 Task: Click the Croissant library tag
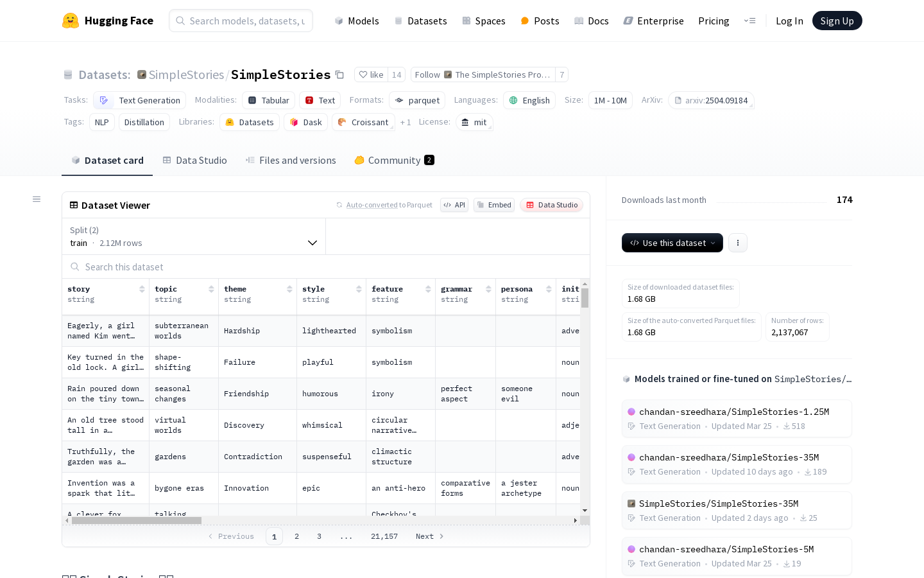(x=363, y=122)
